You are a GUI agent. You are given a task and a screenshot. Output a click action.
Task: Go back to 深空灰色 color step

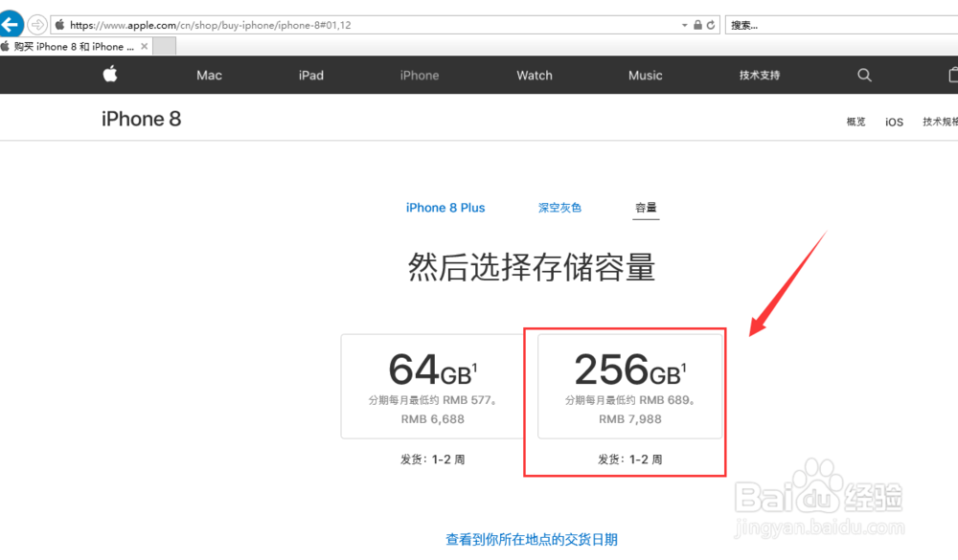coord(559,208)
